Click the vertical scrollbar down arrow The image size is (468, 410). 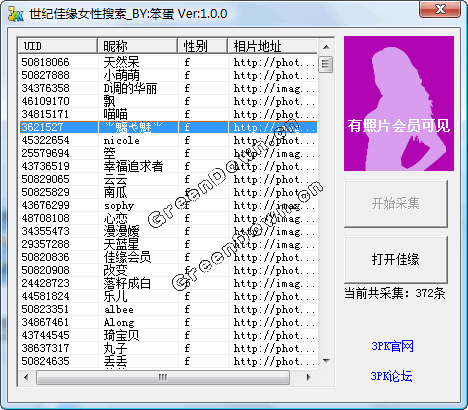326,360
